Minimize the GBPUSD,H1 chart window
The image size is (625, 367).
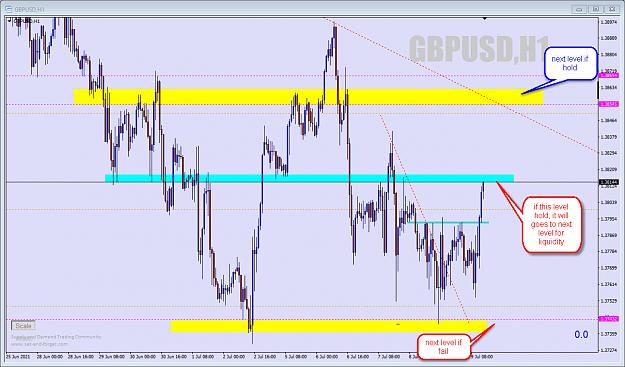(x=580, y=9)
